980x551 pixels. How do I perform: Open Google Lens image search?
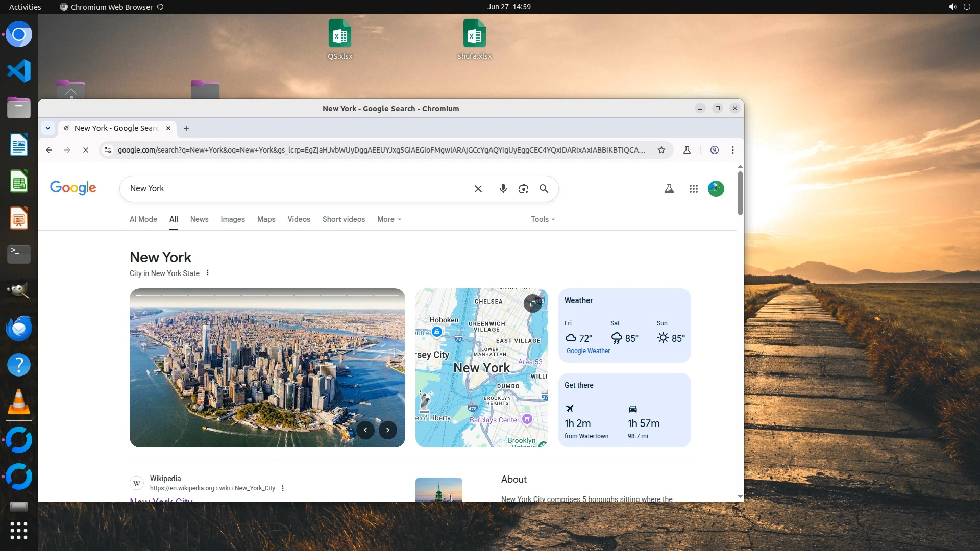(523, 189)
